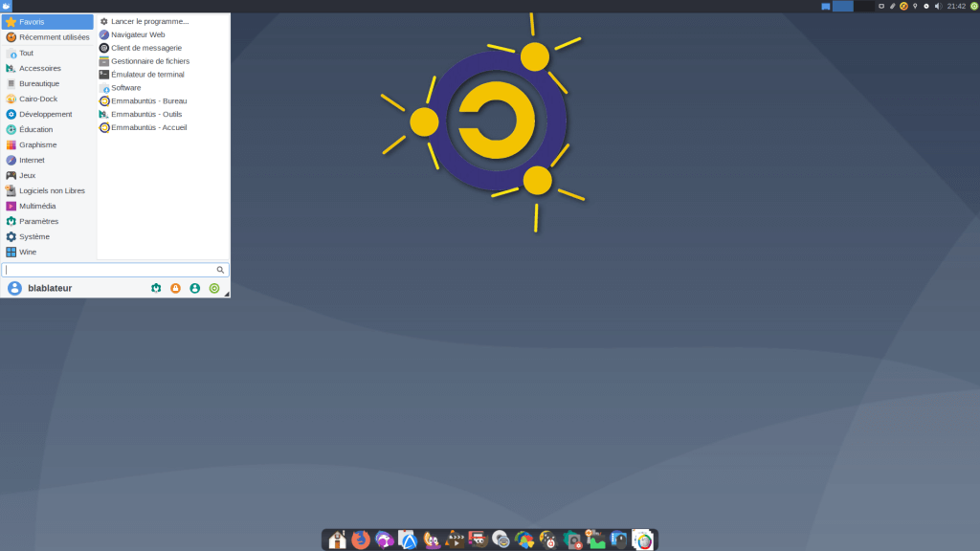Launch Émulateur de terminal
The width and height of the screenshot is (980, 551).
163,75
